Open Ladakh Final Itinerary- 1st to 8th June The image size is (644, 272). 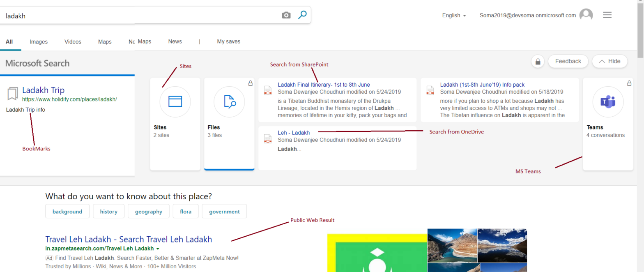324,85
